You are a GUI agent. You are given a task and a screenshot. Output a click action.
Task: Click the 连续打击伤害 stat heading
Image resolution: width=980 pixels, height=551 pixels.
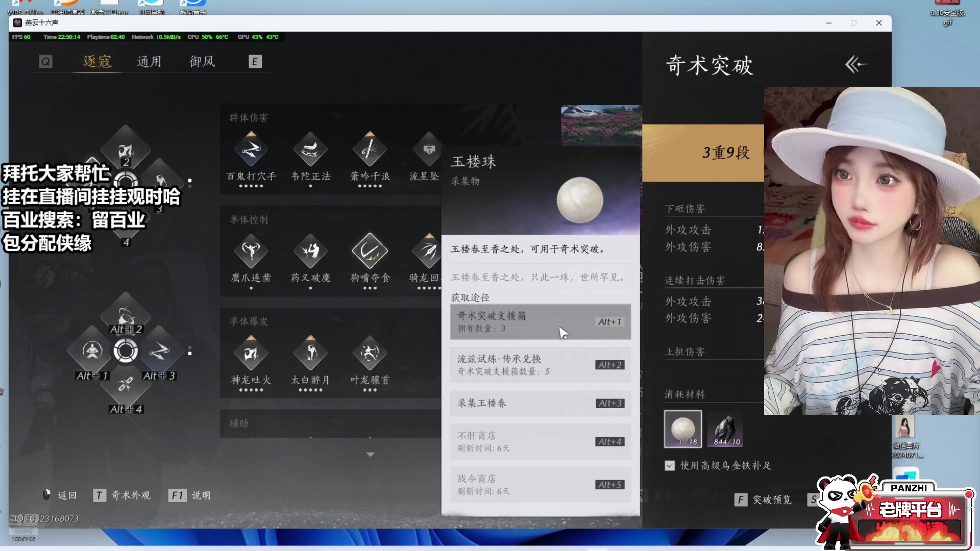click(x=695, y=281)
